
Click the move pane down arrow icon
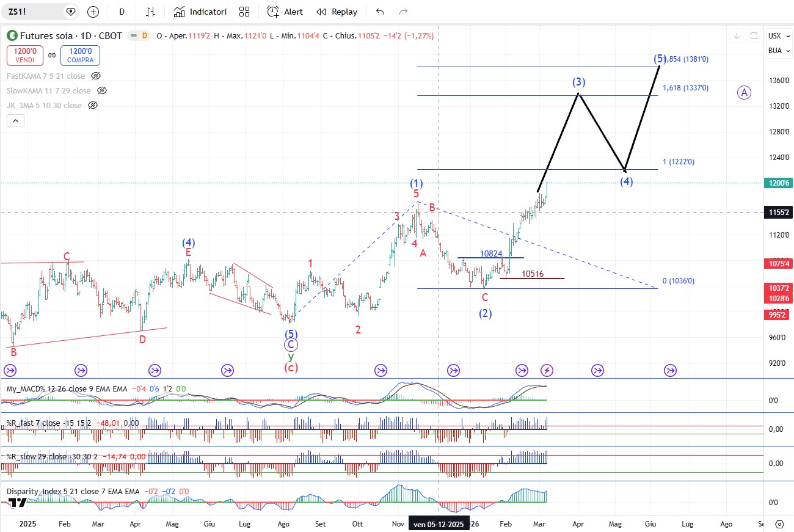pos(737,35)
